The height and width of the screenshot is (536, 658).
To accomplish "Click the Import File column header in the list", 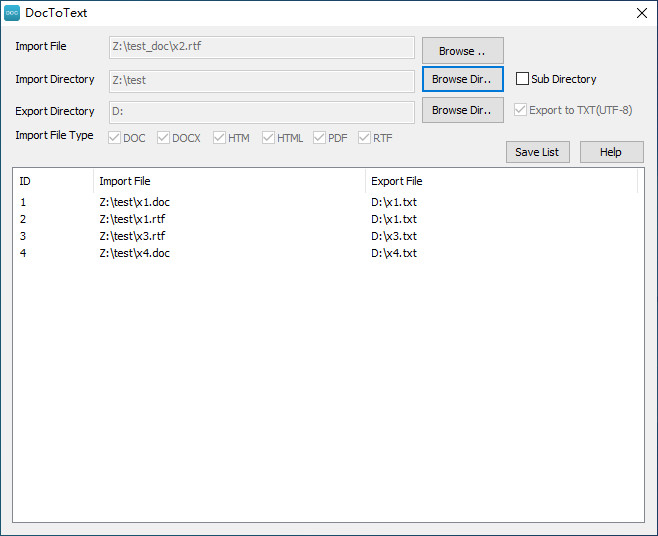I will tap(229, 181).
